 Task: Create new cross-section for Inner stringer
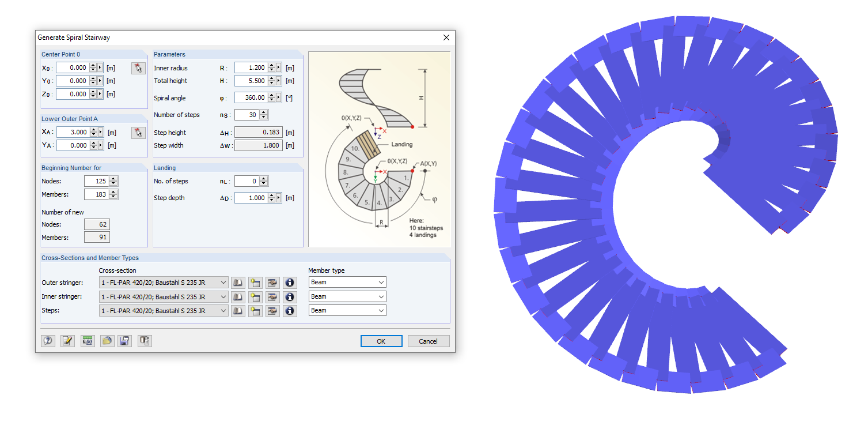(x=255, y=296)
